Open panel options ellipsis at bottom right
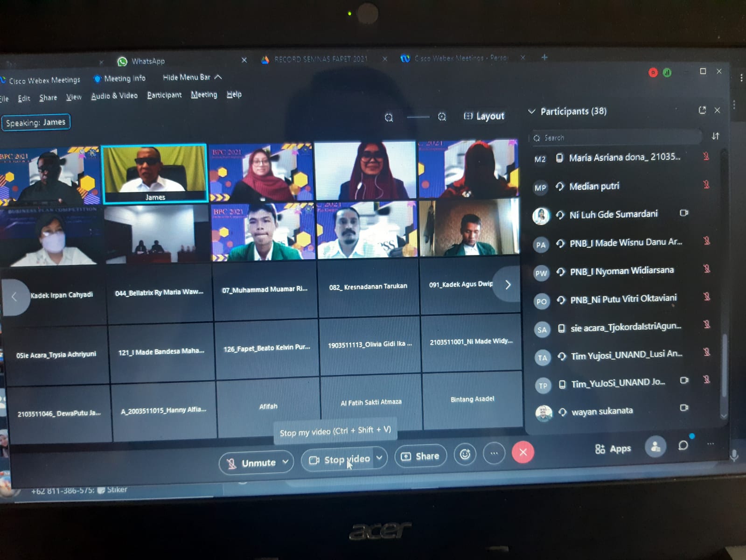 [x=711, y=444]
